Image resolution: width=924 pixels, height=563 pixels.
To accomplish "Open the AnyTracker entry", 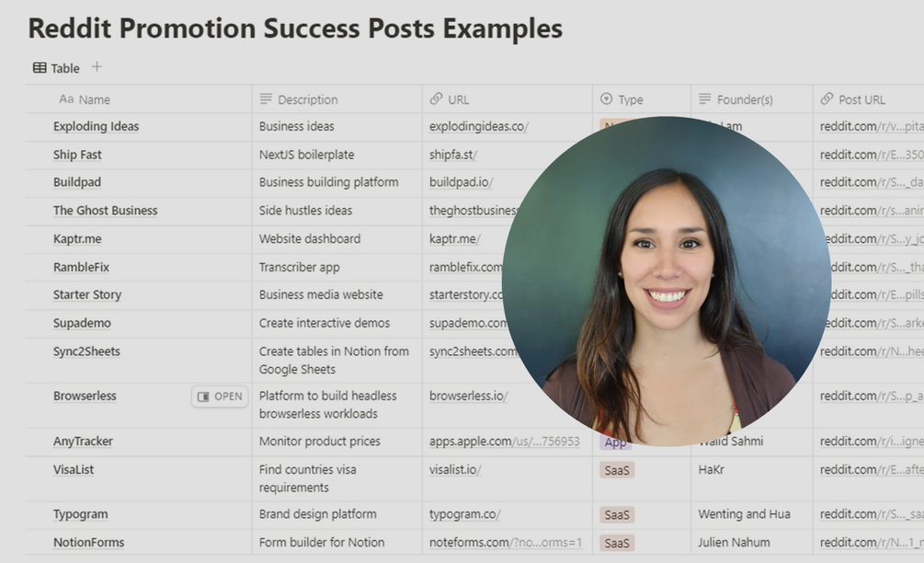I will [x=83, y=442].
